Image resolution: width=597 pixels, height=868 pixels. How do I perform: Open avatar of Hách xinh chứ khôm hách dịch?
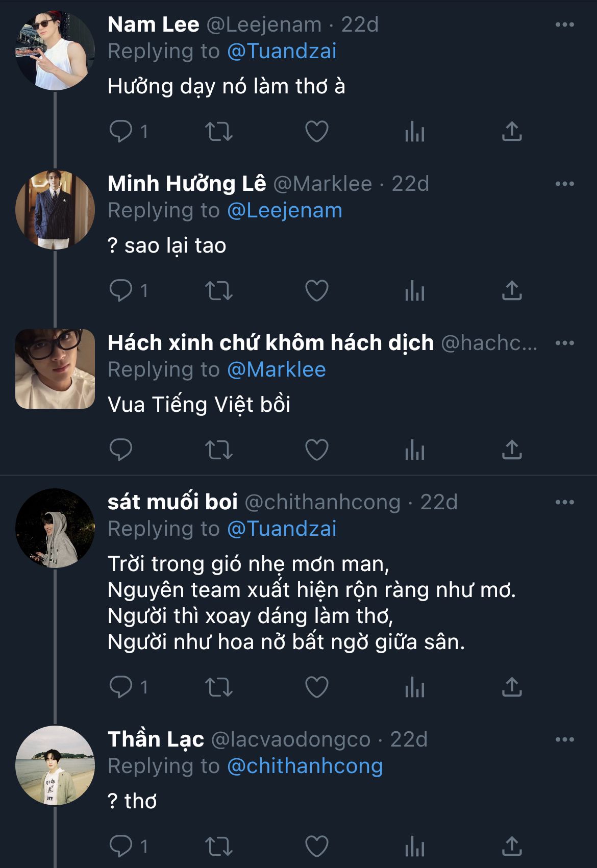tap(55, 369)
